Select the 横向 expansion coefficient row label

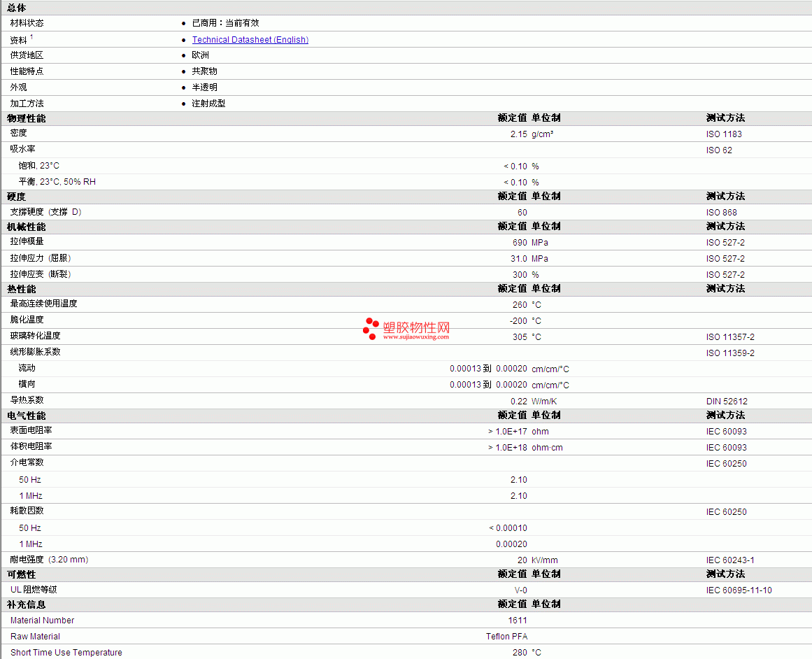click(x=27, y=385)
